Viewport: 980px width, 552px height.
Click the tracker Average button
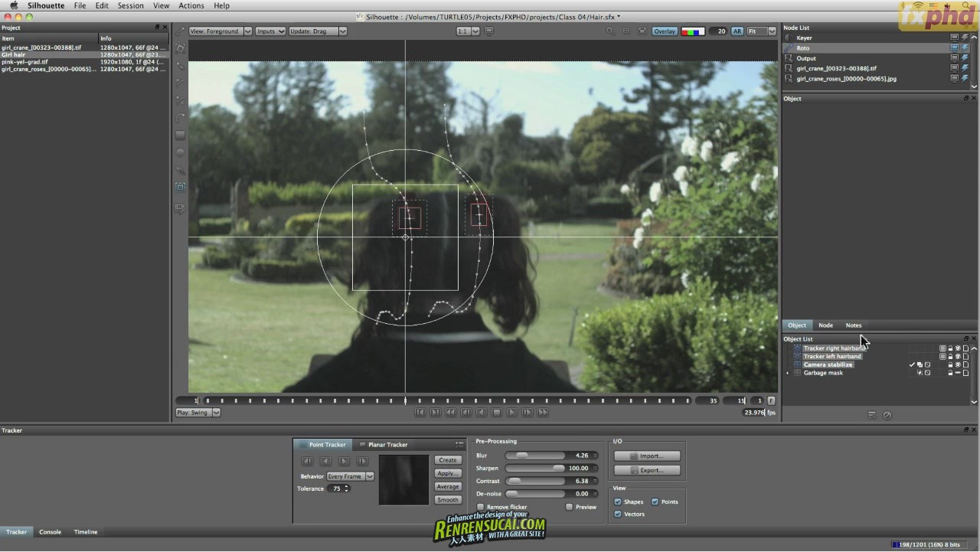click(448, 486)
